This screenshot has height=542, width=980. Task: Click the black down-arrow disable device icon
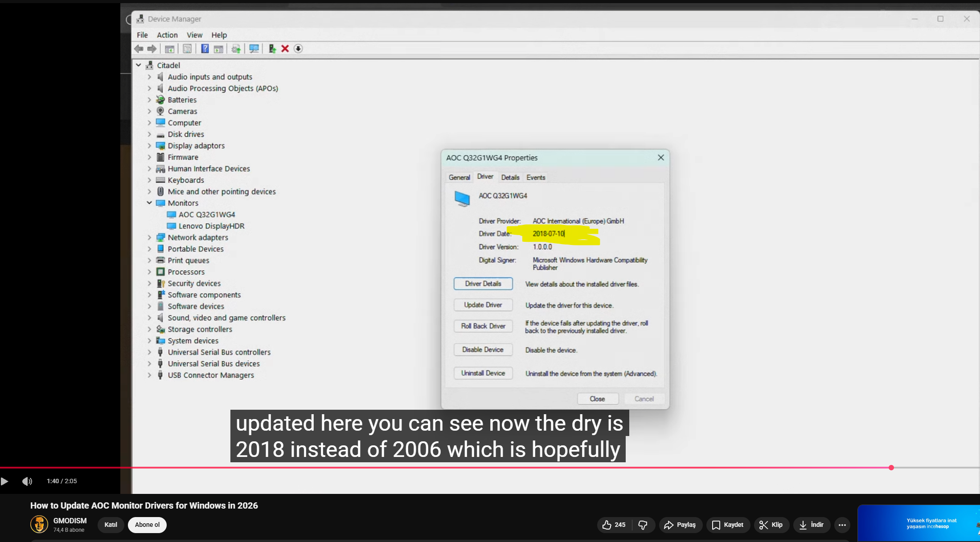(x=299, y=49)
